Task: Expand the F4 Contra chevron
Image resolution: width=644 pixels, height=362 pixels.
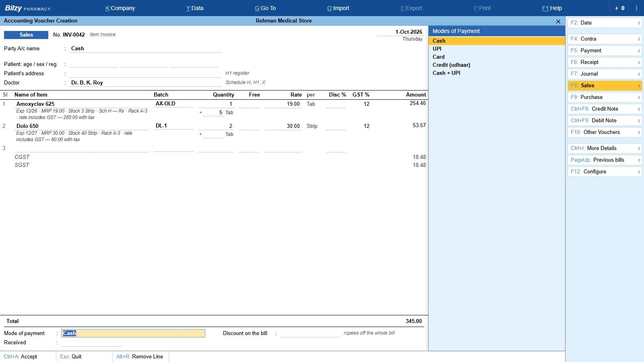Action: pyautogui.click(x=639, y=39)
